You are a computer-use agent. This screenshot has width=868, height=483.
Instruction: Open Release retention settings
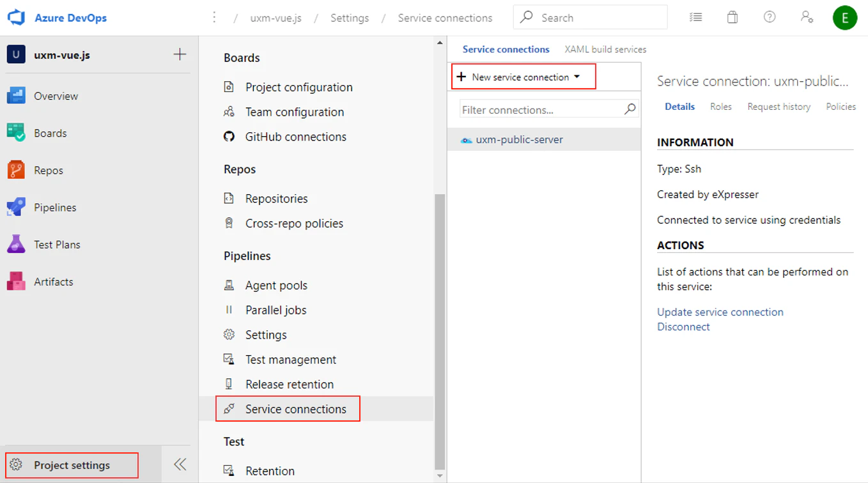(x=290, y=384)
